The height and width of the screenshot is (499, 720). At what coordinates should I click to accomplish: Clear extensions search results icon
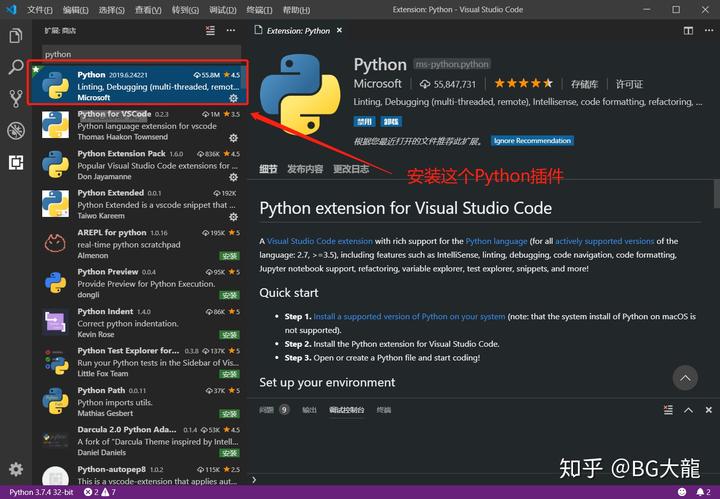coord(210,31)
